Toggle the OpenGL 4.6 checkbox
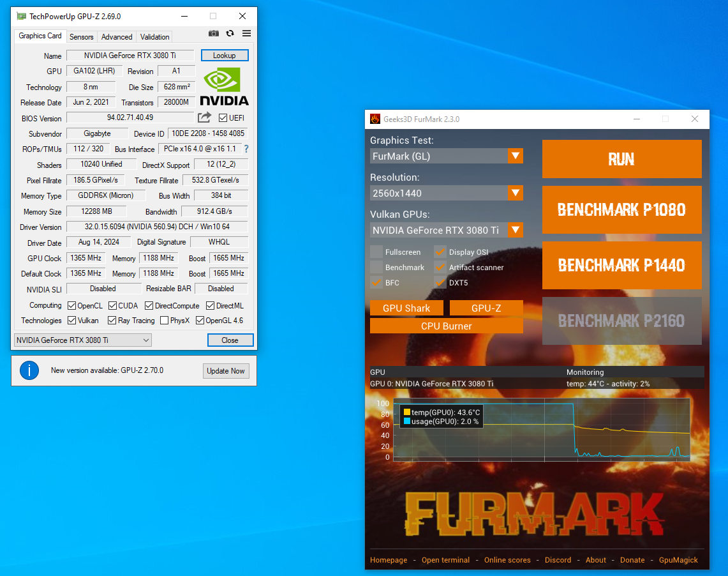The width and height of the screenshot is (728, 576). 200,321
